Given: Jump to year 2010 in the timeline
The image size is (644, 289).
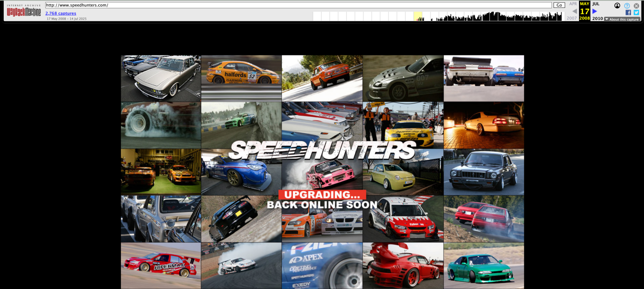Looking at the screenshot, I should pyautogui.click(x=598, y=19).
